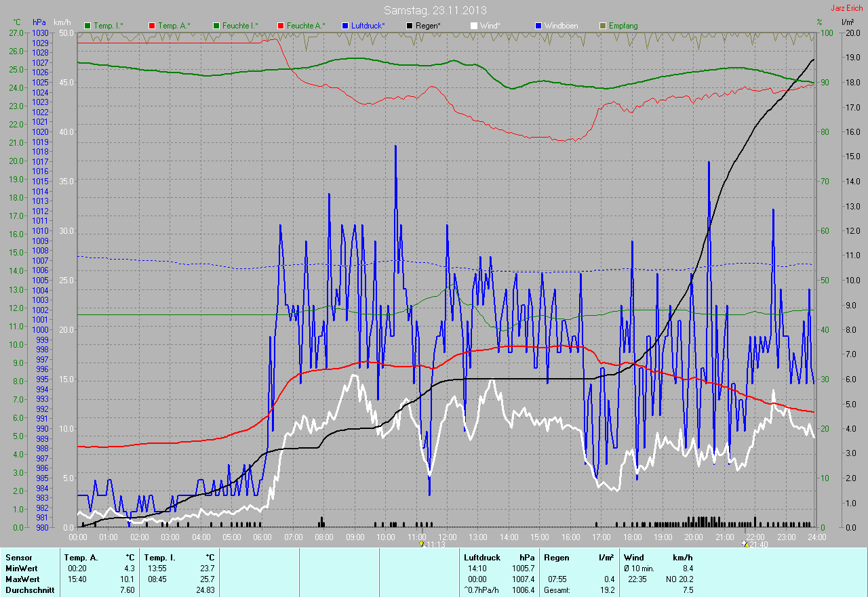868x597 pixels.
Task: Toggle the Feuchte I. legend marker
Action: tap(216, 26)
